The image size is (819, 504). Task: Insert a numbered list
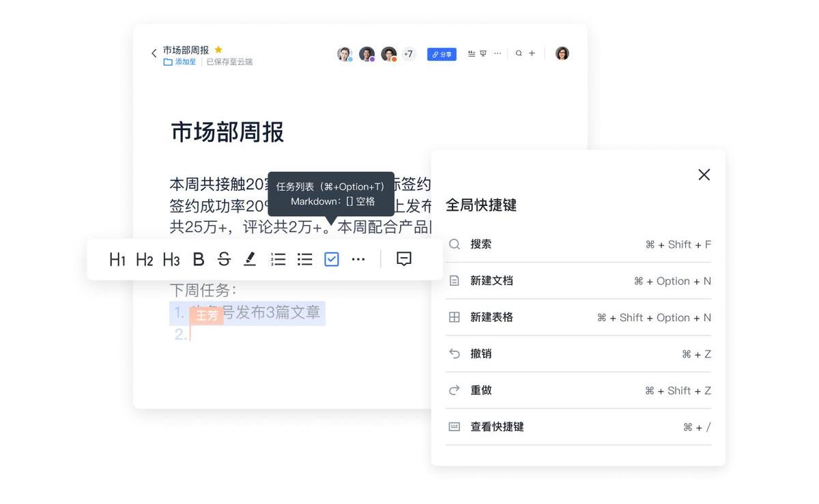tap(278, 259)
